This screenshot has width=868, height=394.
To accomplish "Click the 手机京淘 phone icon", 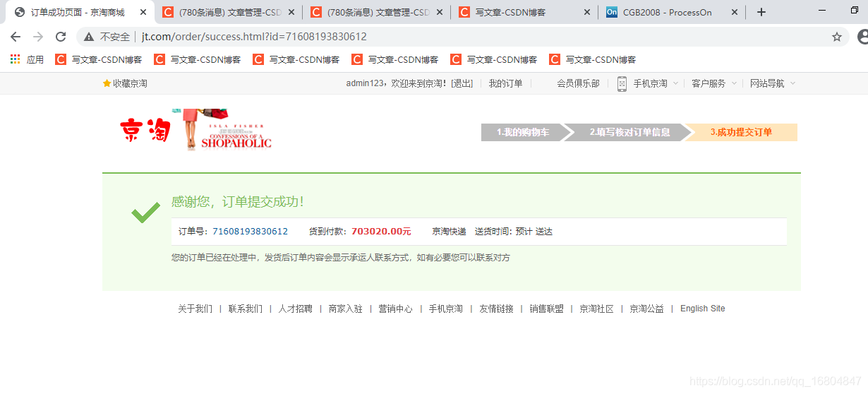I will click(x=622, y=83).
